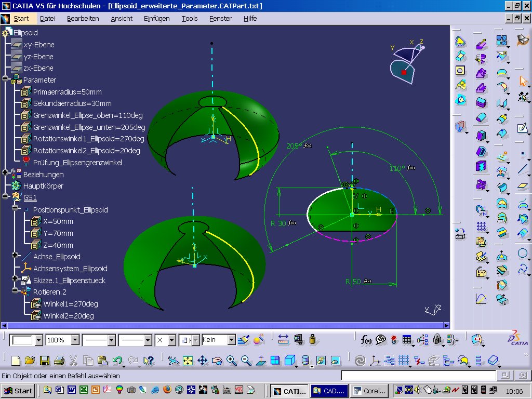The height and width of the screenshot is (399, 532).
Task: Open the line thickness dropdown arrow
Action: [112, 340]
